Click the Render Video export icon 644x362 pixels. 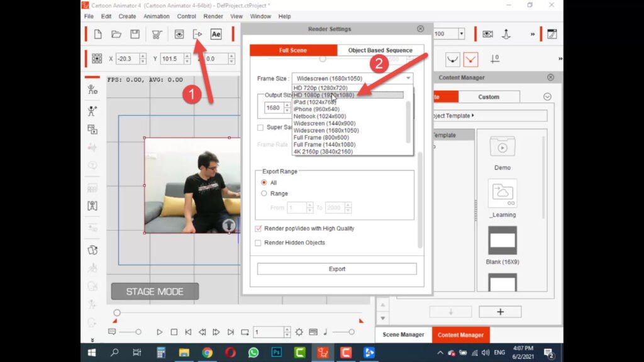197,34
